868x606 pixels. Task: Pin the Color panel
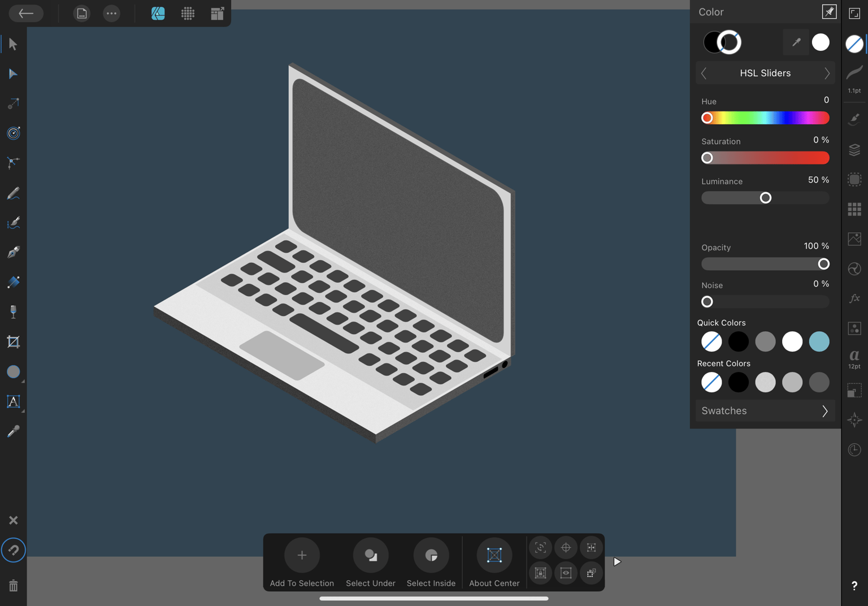click(x=829, y=12)
